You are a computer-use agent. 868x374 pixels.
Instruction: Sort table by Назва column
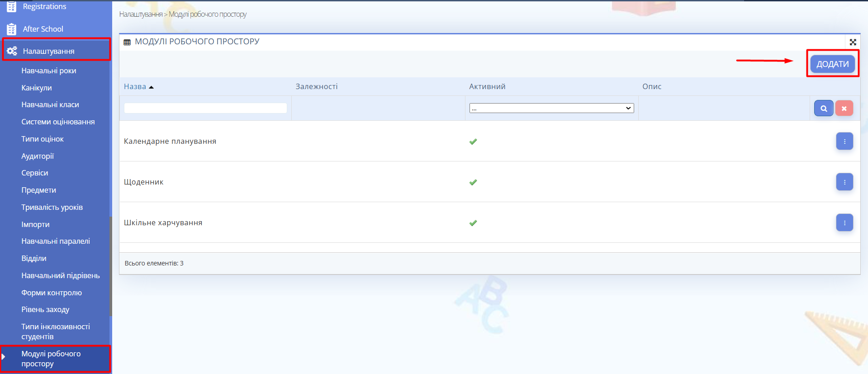pyautogui.click(x=135, y=87)
